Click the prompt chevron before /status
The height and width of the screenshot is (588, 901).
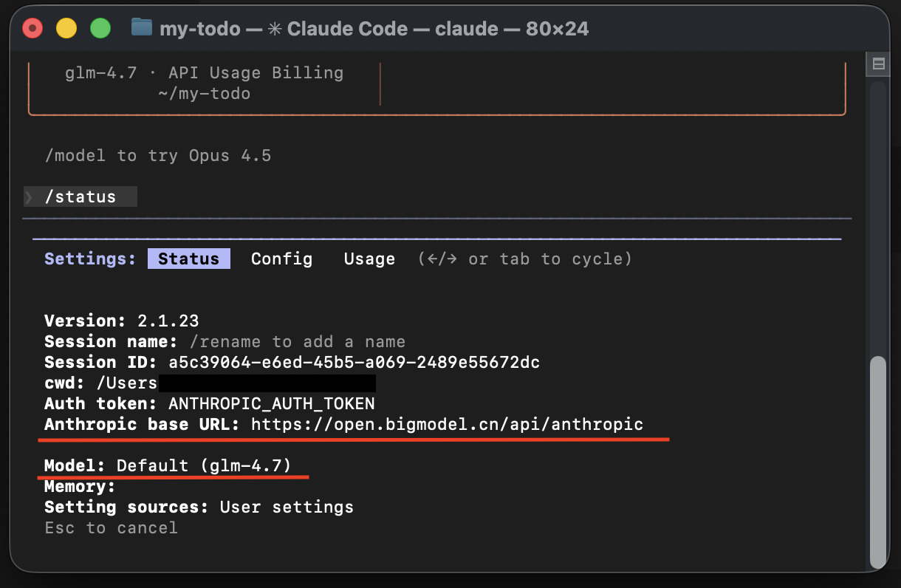(x=29, y=197)
